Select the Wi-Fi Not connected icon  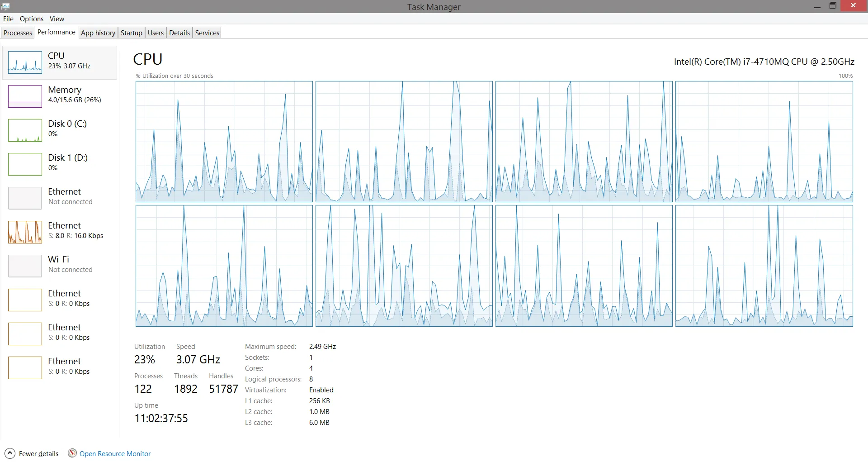[x=25, y=266]
